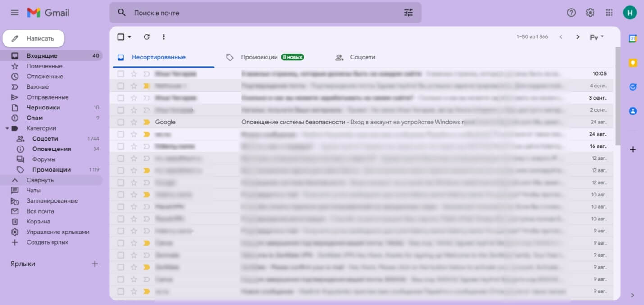Viewport: 644px width, 305px height.
Task: Open Оповещения category
Action: [x=51, y=149]
